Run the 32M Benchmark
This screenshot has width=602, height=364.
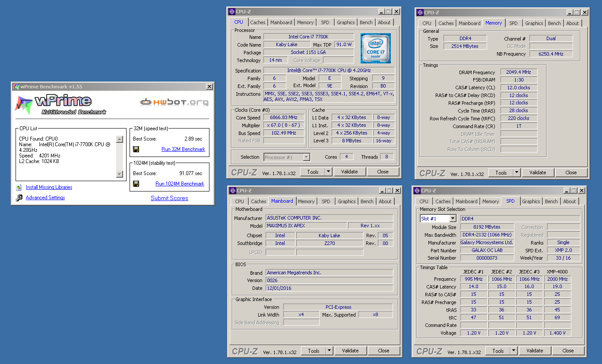183,149
